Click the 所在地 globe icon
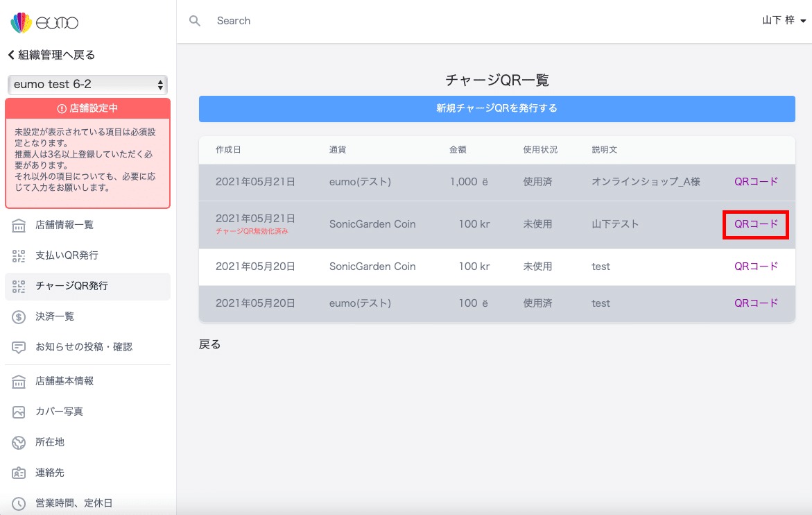This screenshot has width=812, height=515. pos(19,442)
